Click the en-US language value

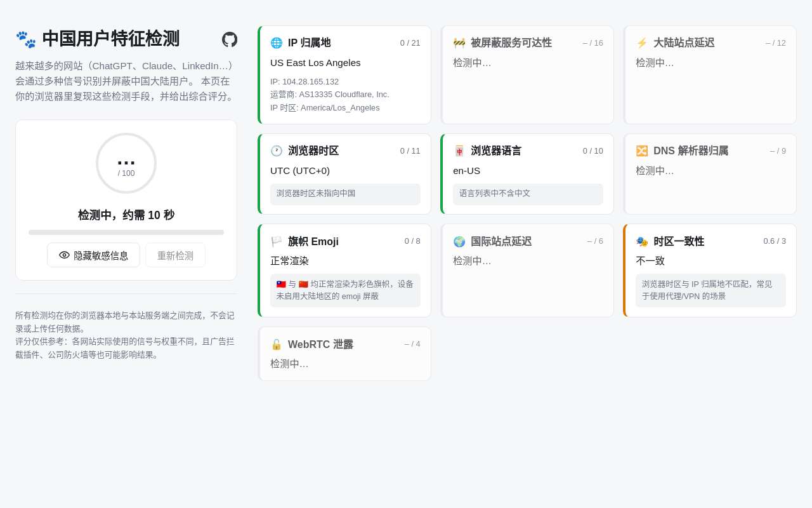(466, 171)
